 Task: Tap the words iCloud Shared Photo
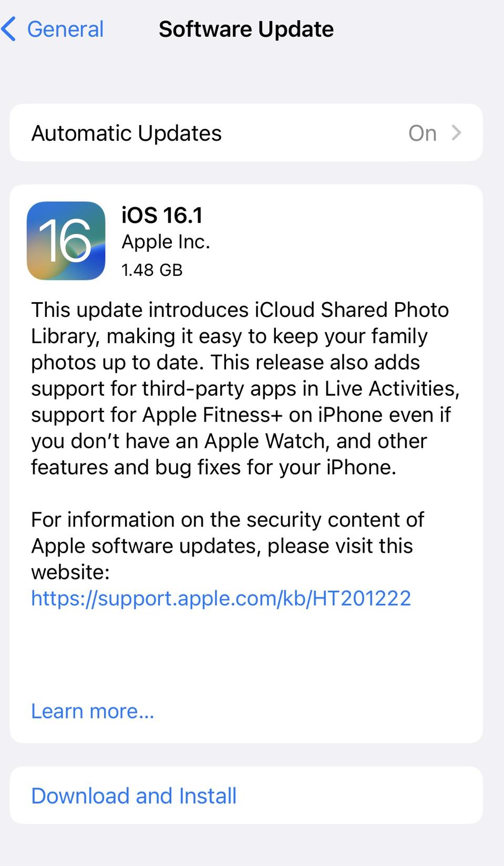[x=352, y=310]
